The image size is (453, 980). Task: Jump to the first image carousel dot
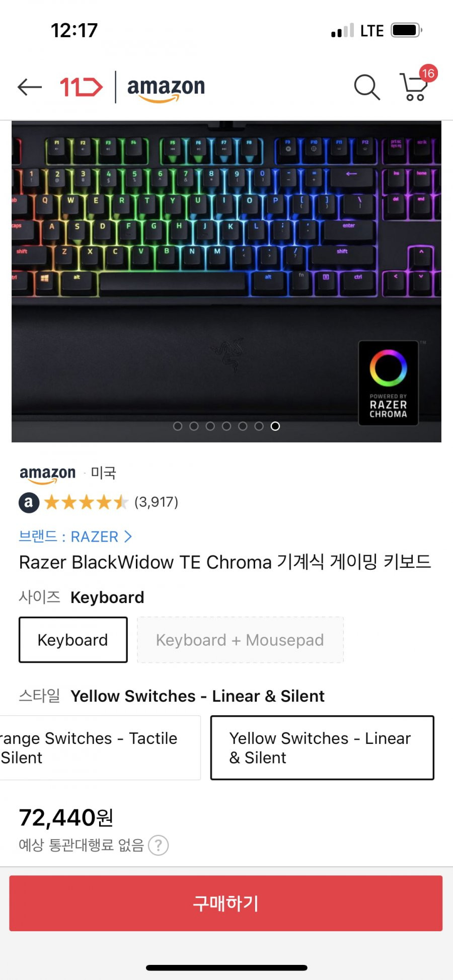coord(178,426)
